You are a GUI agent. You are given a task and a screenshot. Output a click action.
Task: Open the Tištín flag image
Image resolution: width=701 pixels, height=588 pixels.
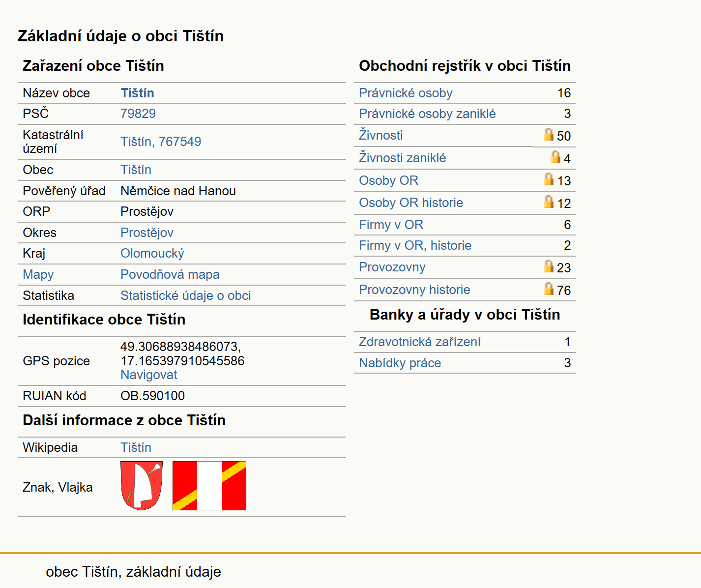coord(209,486)
